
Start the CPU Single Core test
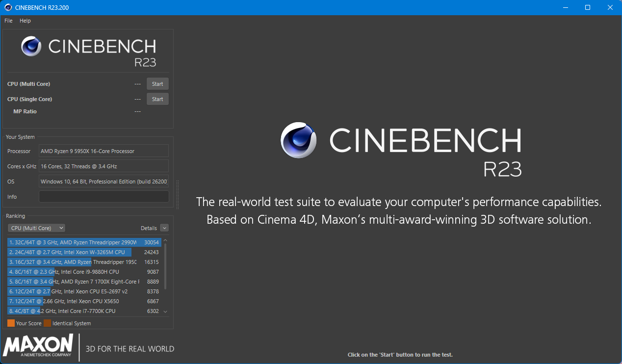[157, 99]
